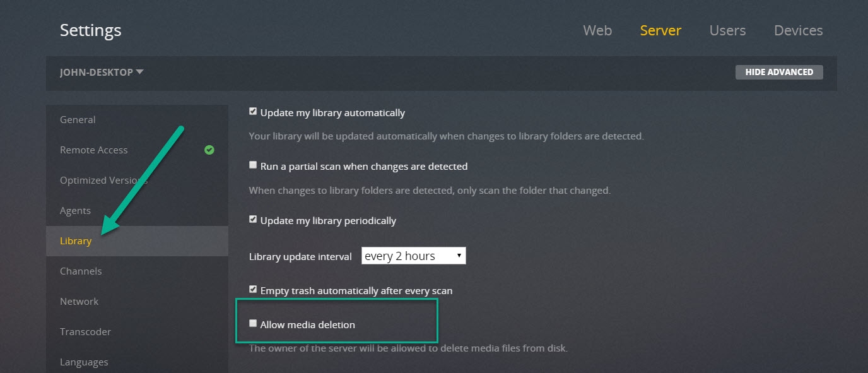Open the Devices settings tab
This screenshot has height=373, width=868.
(x=798, y=30)
